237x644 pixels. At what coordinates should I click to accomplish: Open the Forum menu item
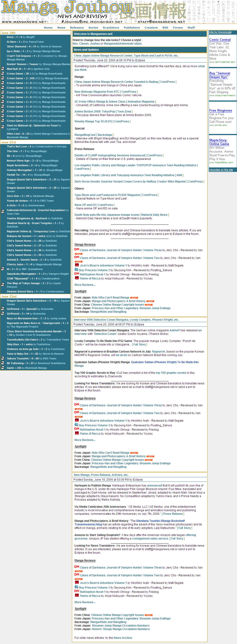pyautogui.click(x=178, y=28)
